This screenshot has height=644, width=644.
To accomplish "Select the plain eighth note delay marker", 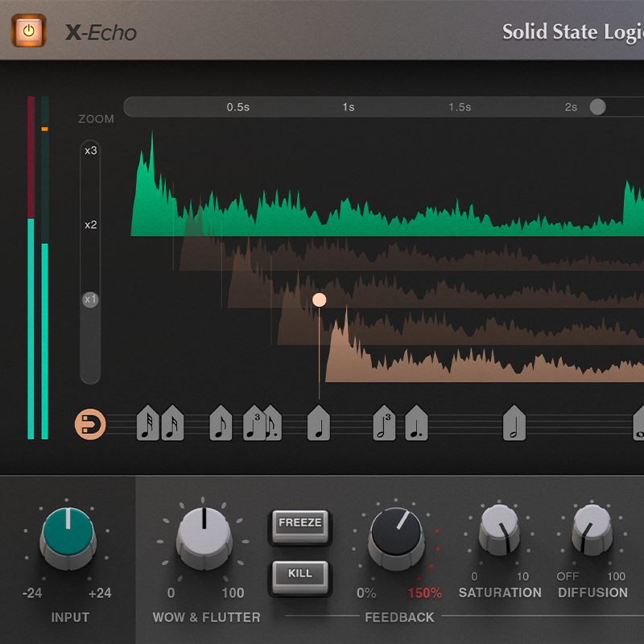I will 221,423.
